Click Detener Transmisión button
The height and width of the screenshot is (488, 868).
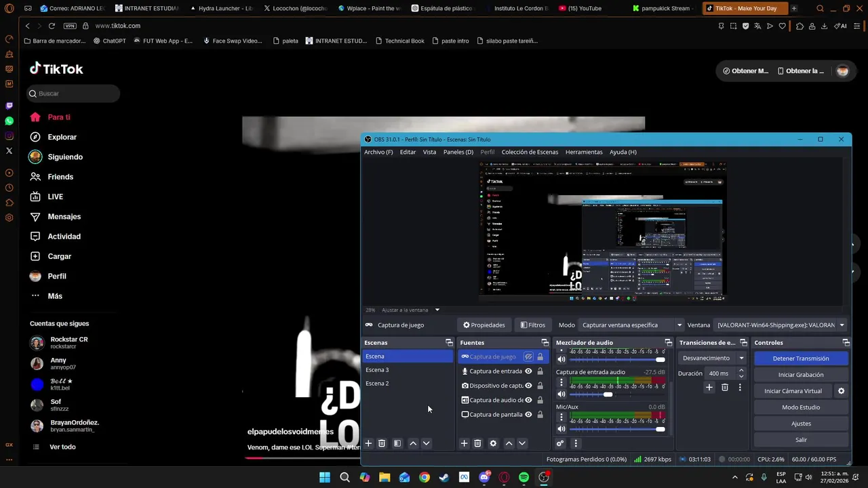click(801, 359)
